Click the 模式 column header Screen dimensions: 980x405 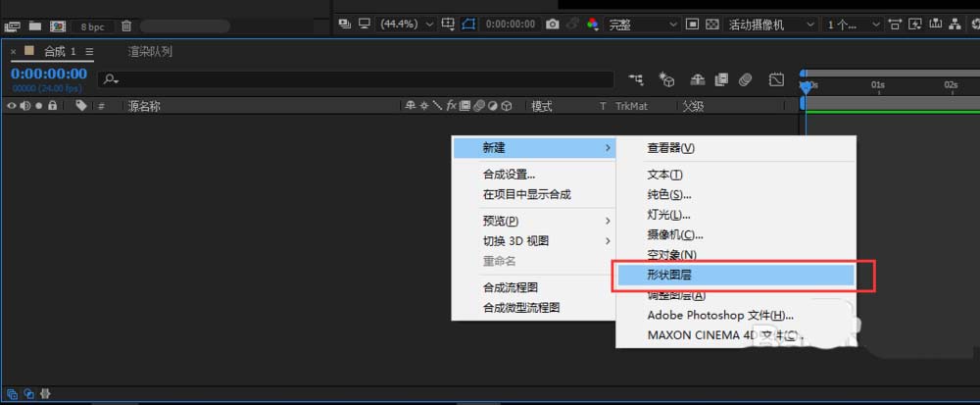click(542, 106)
